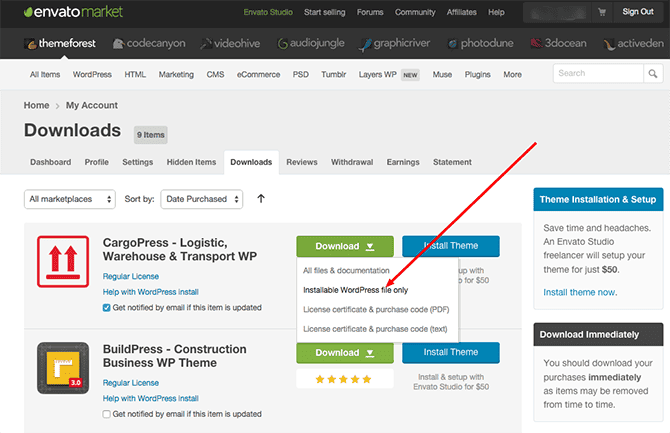This screenshot has width=670, height=433.
Task: Open BuildPress Regular License link
Action: [x=131, y=383]
